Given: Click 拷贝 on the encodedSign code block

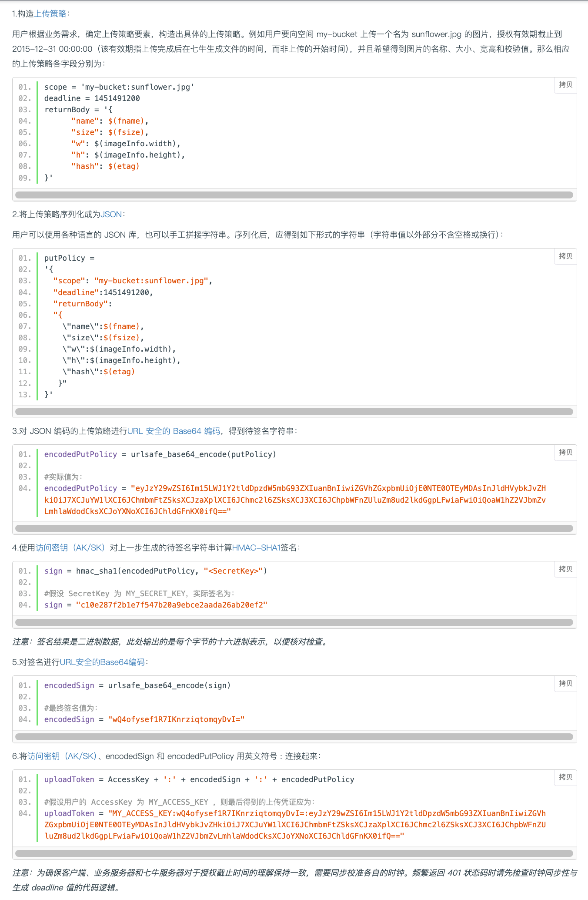Looking at the screenshot, I should pos(565,684).
